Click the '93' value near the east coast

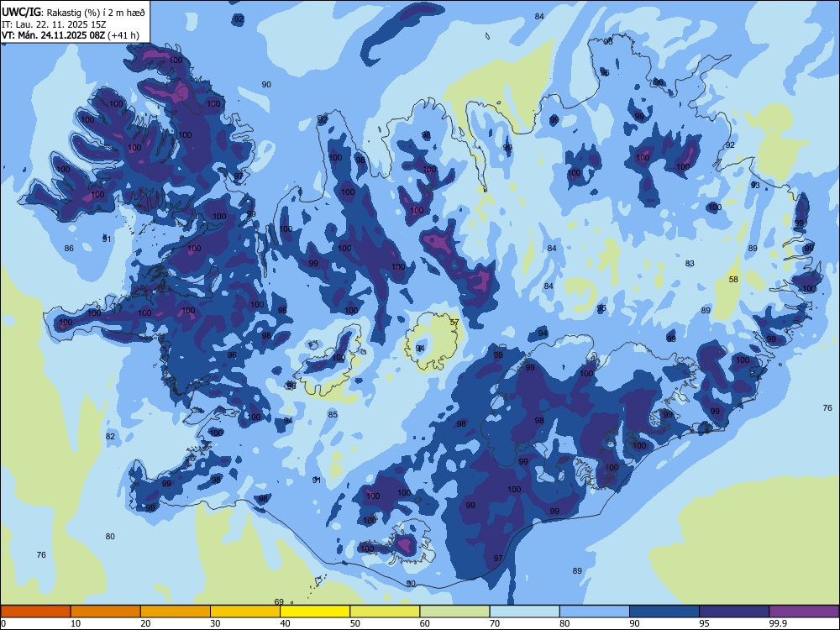click(755, 186)
